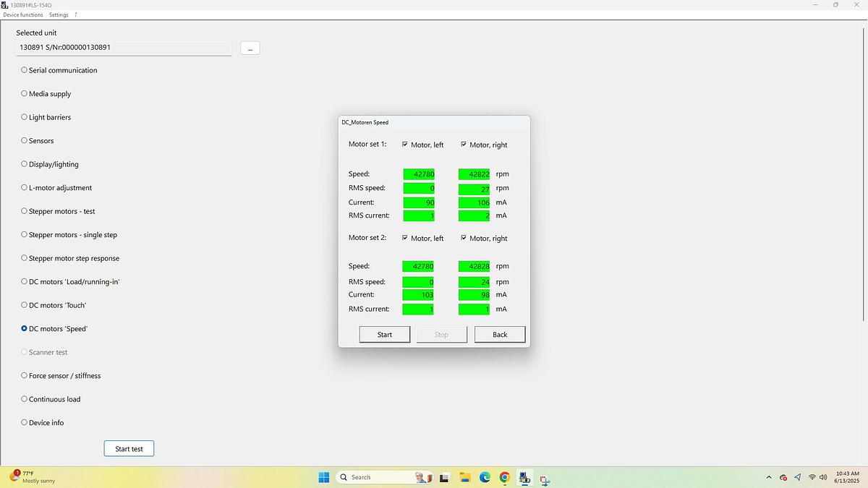The image size is (868, 488).
Task: Uncheck Motor set 2 'Motor, right' checkbox
Action: tap(464, 238)
